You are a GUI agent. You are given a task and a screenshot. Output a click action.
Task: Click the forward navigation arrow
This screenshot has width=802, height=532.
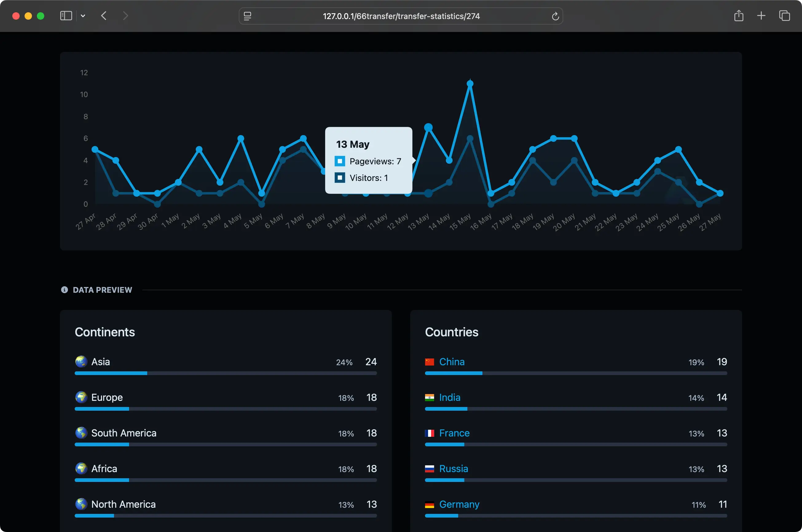pos(126,16)
